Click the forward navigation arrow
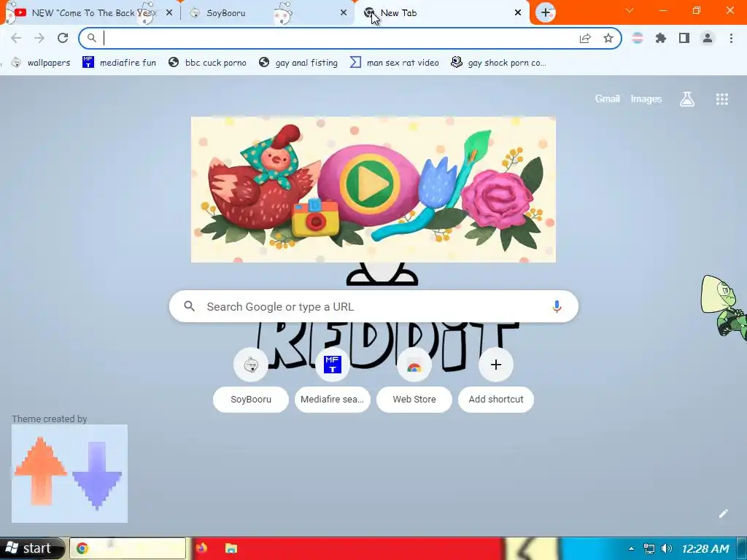The height and width of the screenshot is (560, 747). point(39,38)
